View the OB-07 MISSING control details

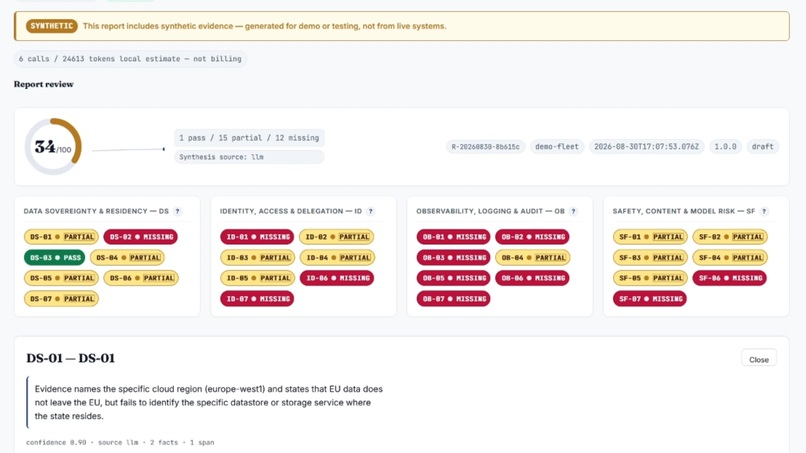tap(453, 298)
